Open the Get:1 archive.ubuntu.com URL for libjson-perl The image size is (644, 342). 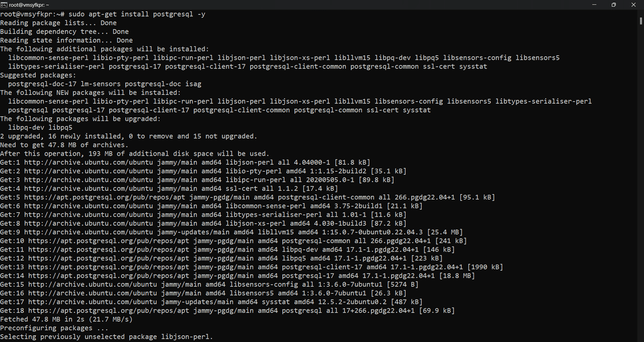click(x=88, y=162)
